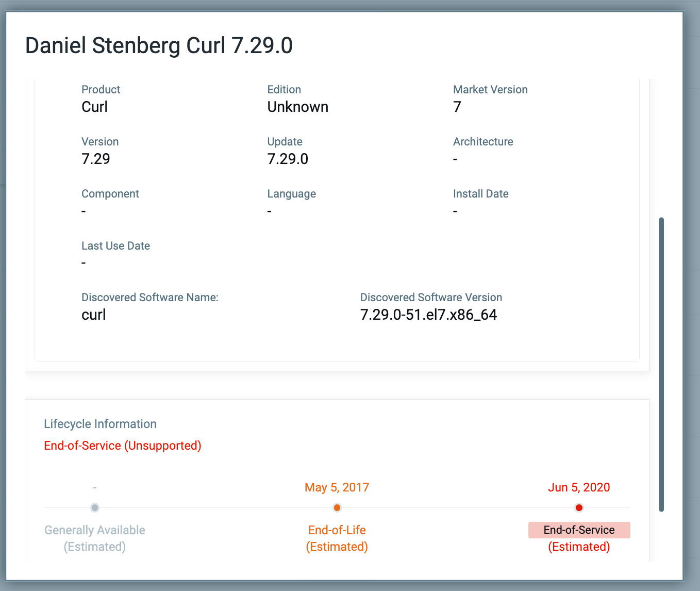Click the Edition value Unknown

[x=298, y=107]
